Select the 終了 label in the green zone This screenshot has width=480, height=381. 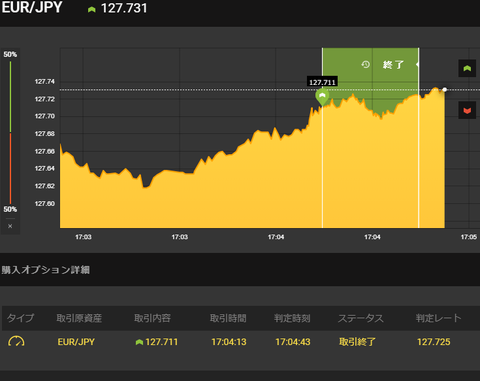tap(393, 64)
